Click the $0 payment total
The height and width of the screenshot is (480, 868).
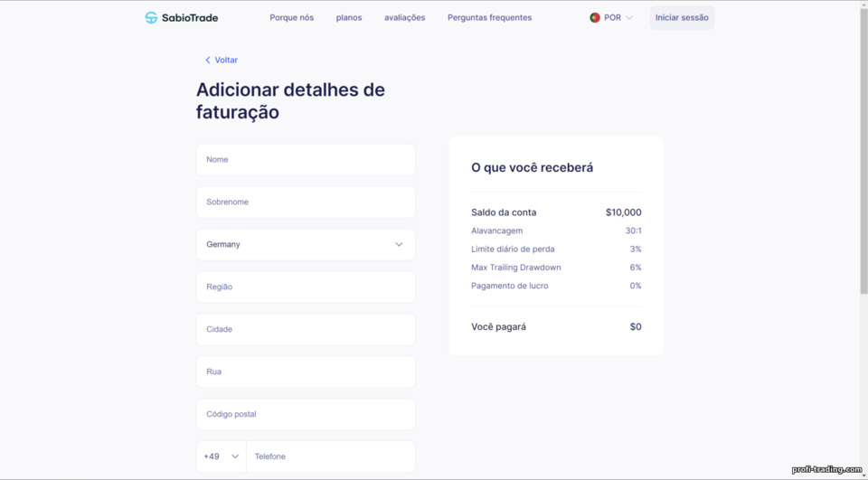pyautogui.click(x=636, y=326)
